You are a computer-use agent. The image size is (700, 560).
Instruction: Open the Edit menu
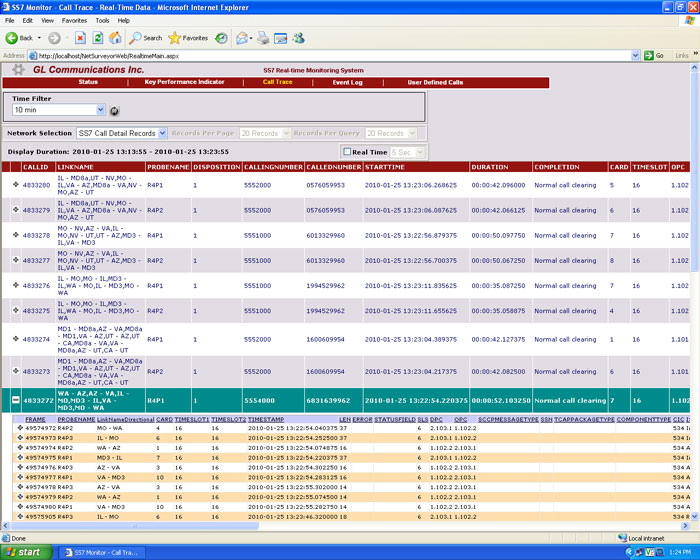(28, 21)
